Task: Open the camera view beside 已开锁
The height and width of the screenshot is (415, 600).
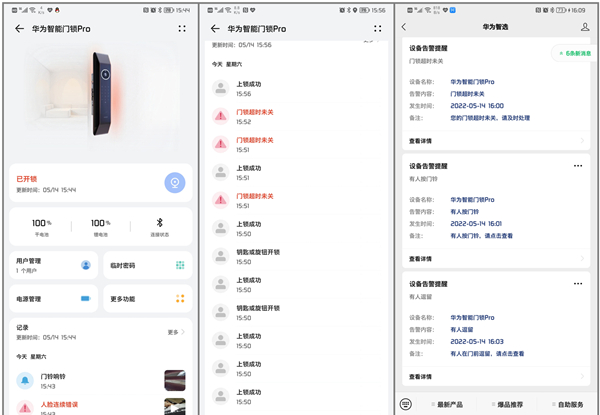Action: tap(175, 182)
